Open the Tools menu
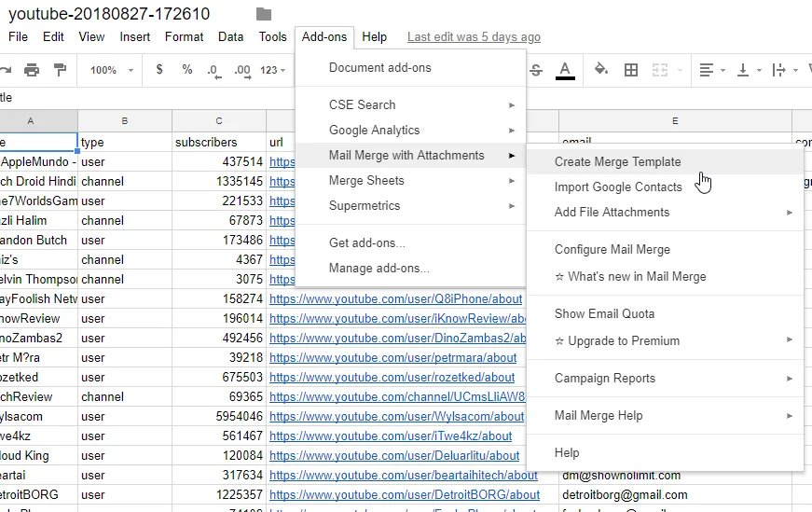Viewport: 812px width, 512px height. 273,36
